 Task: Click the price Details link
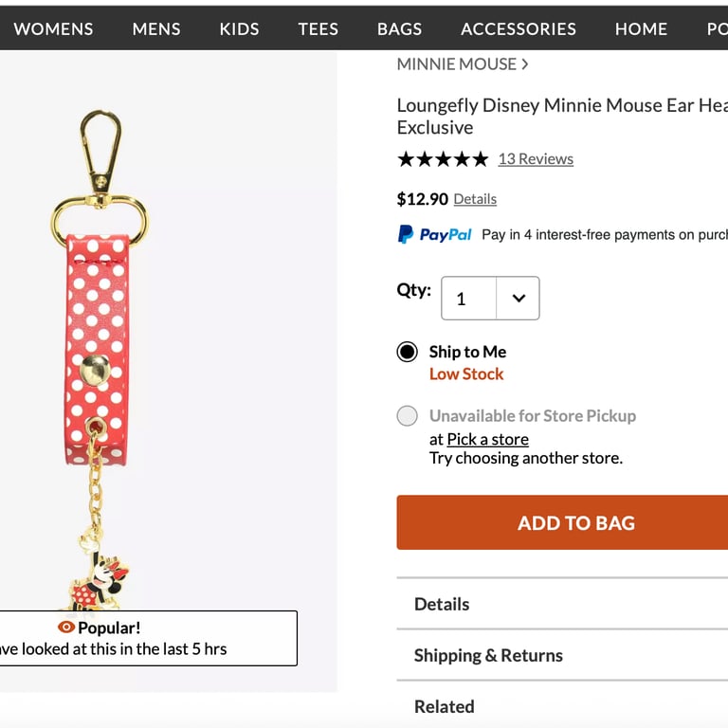475,199
